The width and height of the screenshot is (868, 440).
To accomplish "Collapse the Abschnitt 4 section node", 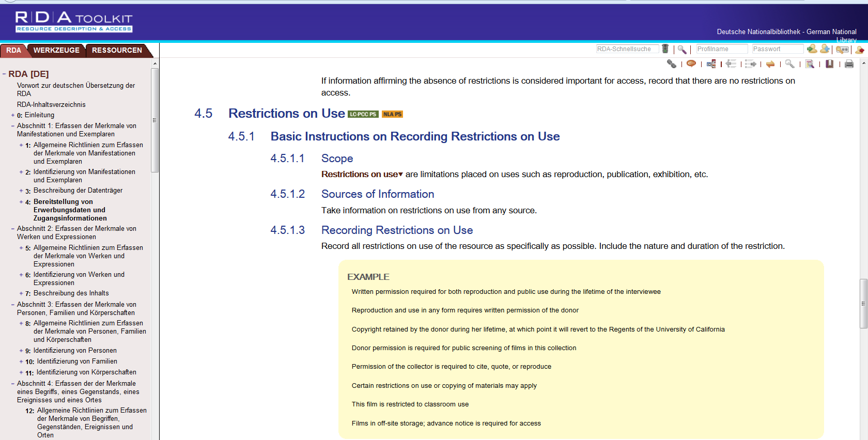I will click(12, 384).
